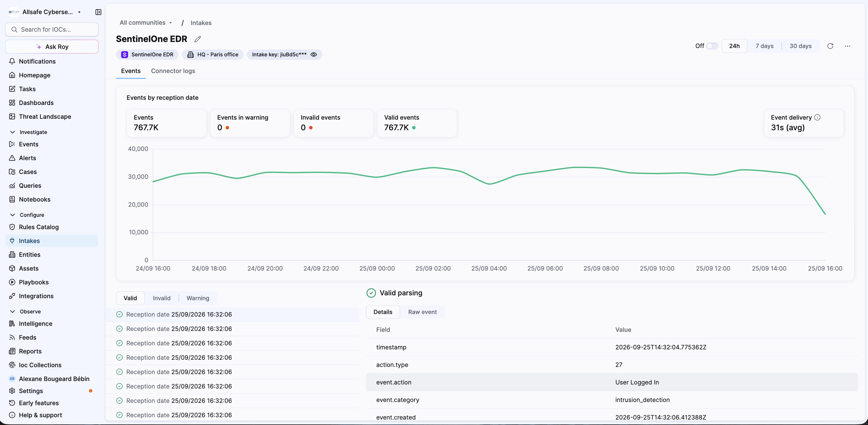The height and width of the screenshot is (425, 868).
Task: Click the Threat Landscape icon
Action: tap(12, 116)
